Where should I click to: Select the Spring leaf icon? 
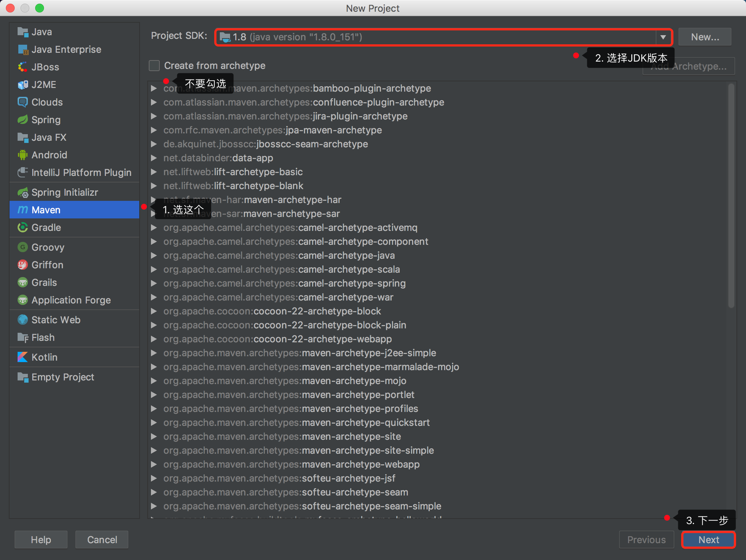(23, 120)
